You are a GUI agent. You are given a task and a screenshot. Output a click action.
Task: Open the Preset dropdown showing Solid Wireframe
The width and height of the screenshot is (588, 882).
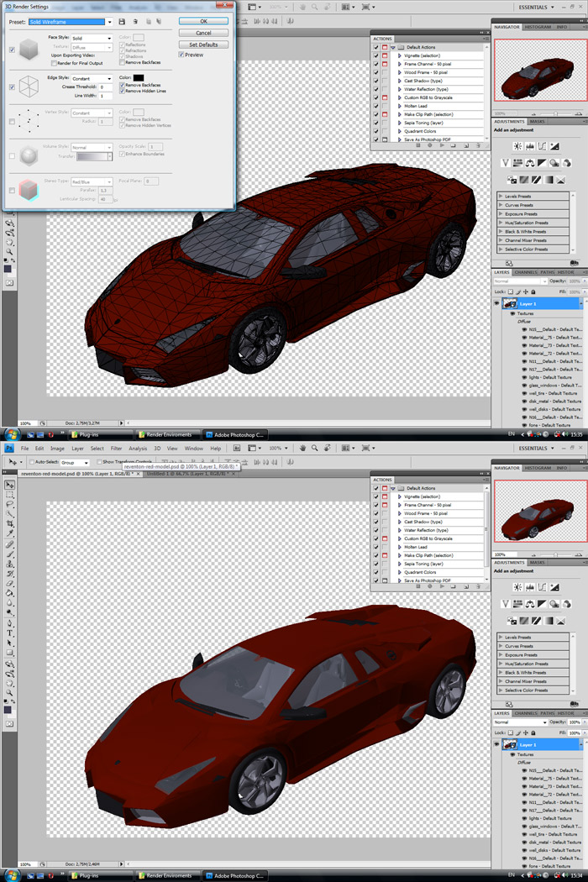coord(109,21)
